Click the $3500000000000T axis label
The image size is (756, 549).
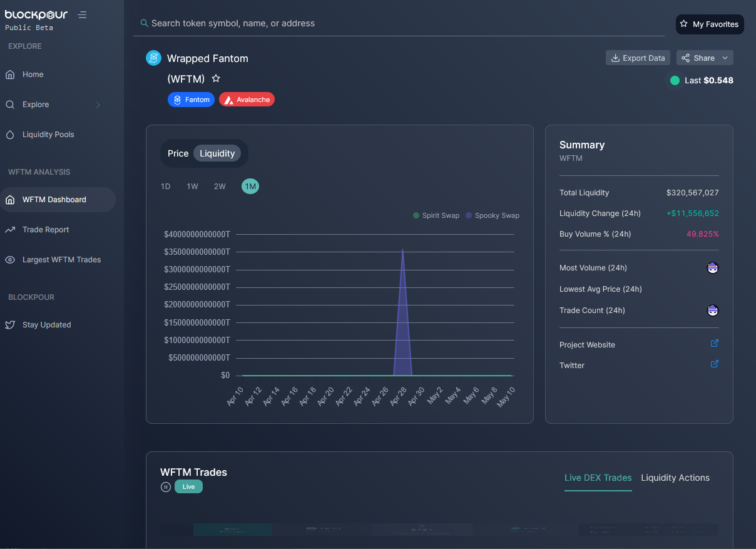click(x=197, y=252)
